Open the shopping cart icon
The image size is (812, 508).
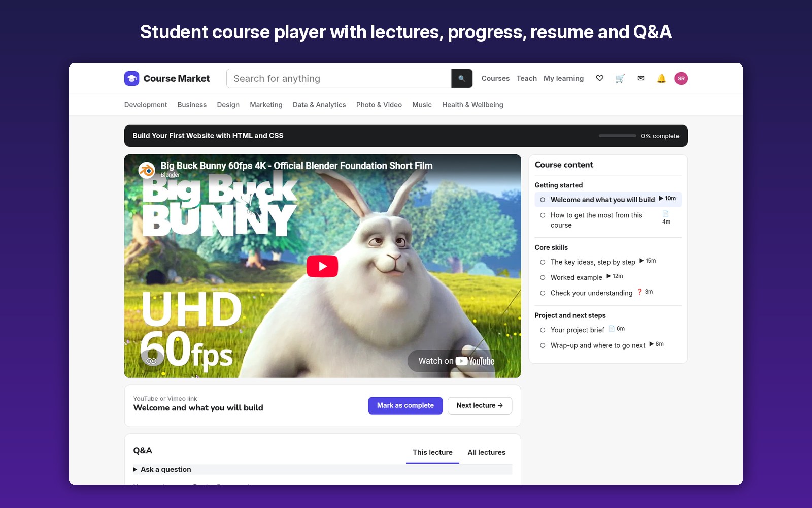point(620,78)
